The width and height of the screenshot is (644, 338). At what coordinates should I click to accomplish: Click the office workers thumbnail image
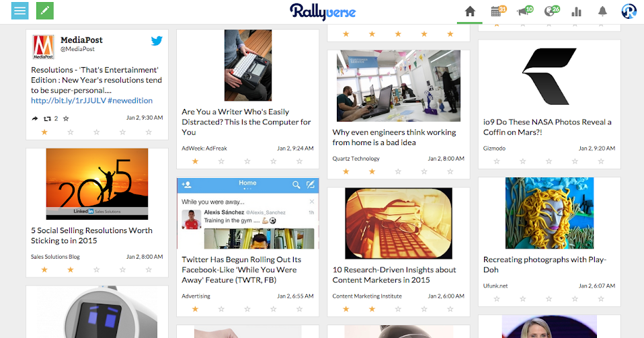click(x=399, y=86)
